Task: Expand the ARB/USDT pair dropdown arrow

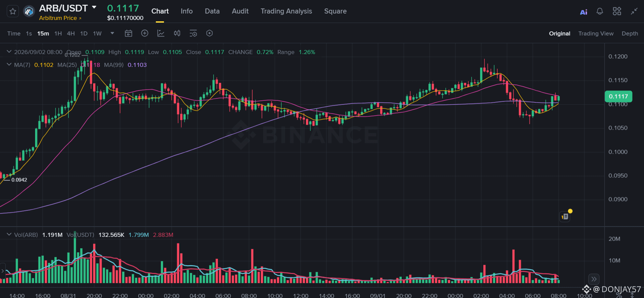Action: tap(94, 7)
